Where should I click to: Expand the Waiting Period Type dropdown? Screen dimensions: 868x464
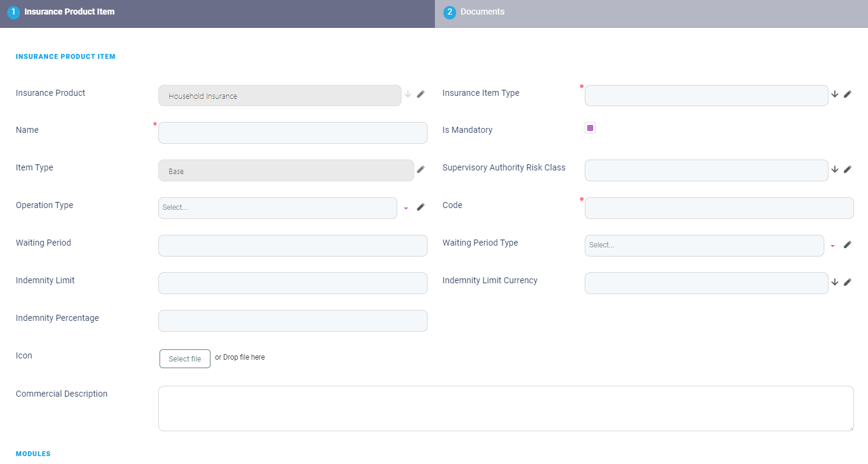704,245
